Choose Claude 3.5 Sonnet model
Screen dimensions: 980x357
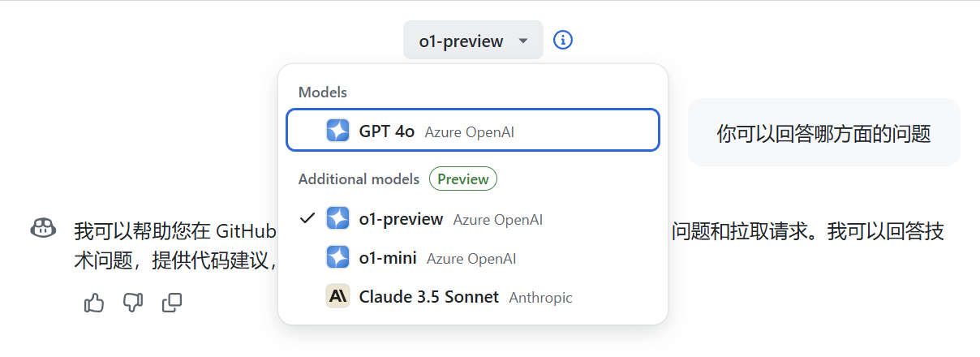click(473, 297)
